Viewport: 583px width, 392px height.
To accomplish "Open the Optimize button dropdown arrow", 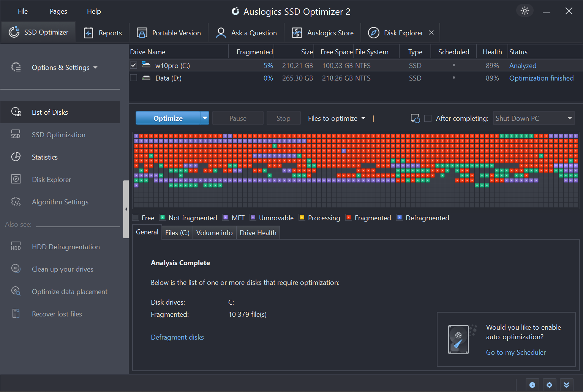I will [x=205, y=118].
